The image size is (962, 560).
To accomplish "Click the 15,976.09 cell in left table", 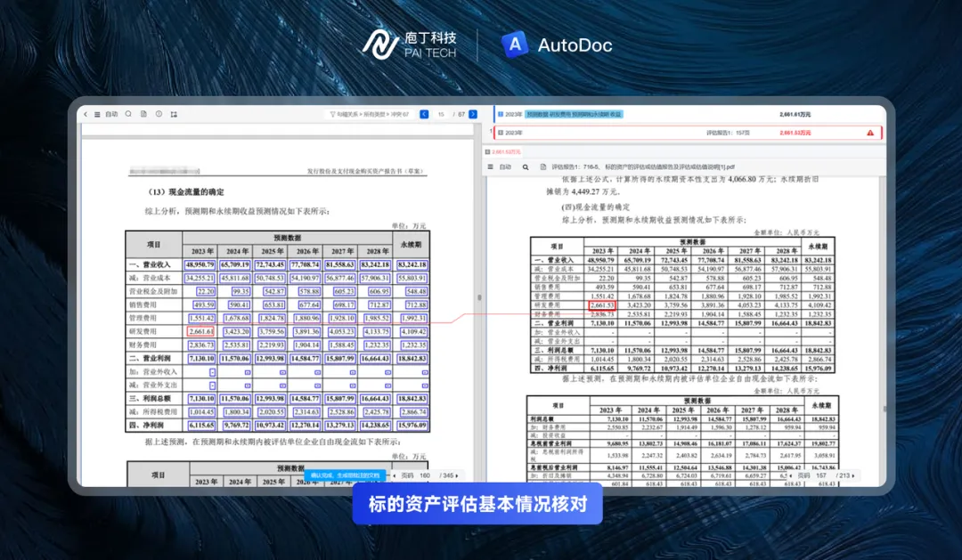I will click(x=412, y=425).
